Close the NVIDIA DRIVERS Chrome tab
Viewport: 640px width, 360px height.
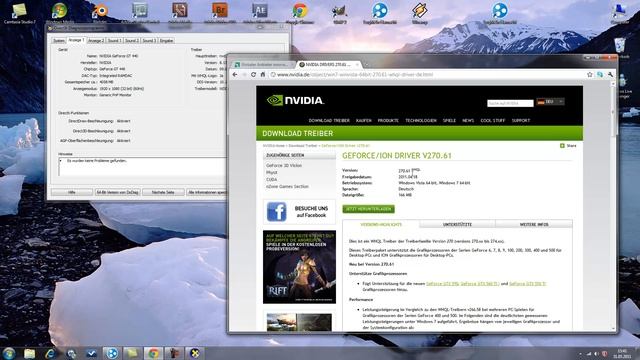coord(357,64)
